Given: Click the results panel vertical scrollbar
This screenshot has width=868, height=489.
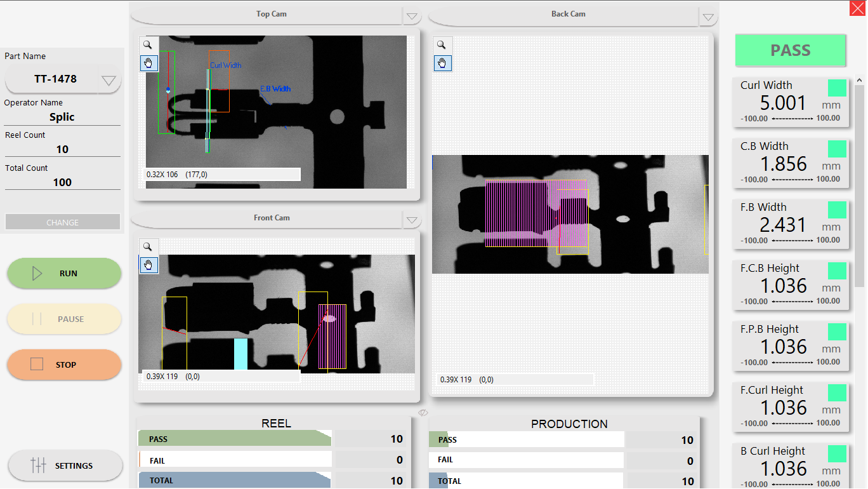Looking at the screenshot, I should tap(860, 191).
